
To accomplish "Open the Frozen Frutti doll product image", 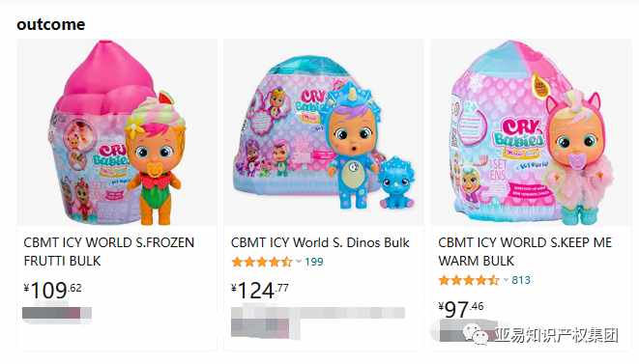I will click(117, 132).
